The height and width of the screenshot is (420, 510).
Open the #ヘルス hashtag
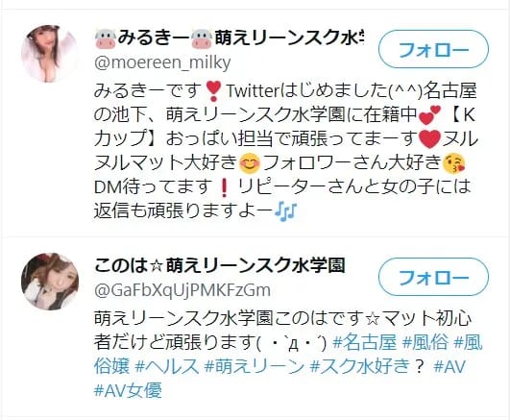tap(166, 366)
